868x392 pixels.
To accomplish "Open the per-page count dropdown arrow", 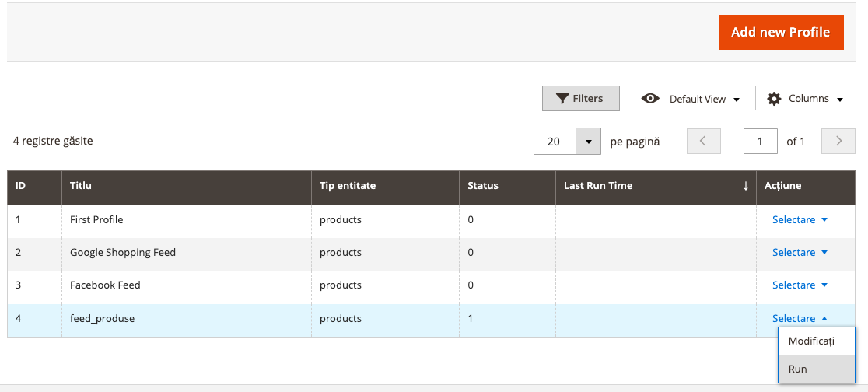I will click(589, 142).
